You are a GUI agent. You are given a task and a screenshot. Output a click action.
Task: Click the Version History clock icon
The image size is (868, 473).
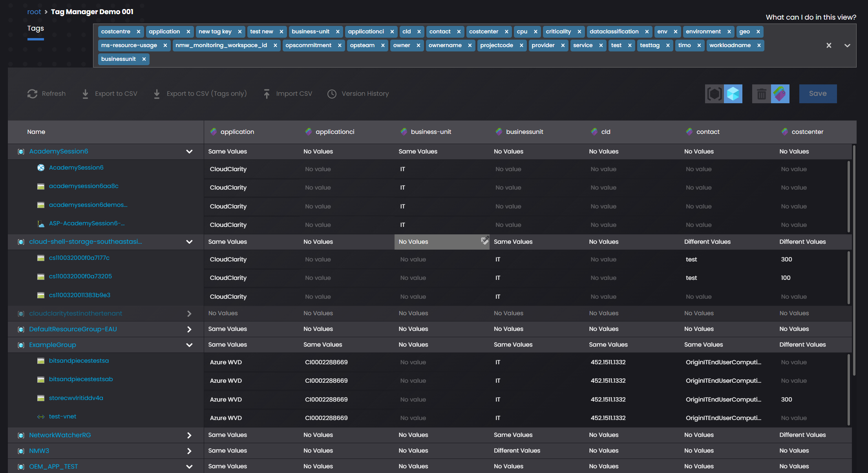click(332, 94)
